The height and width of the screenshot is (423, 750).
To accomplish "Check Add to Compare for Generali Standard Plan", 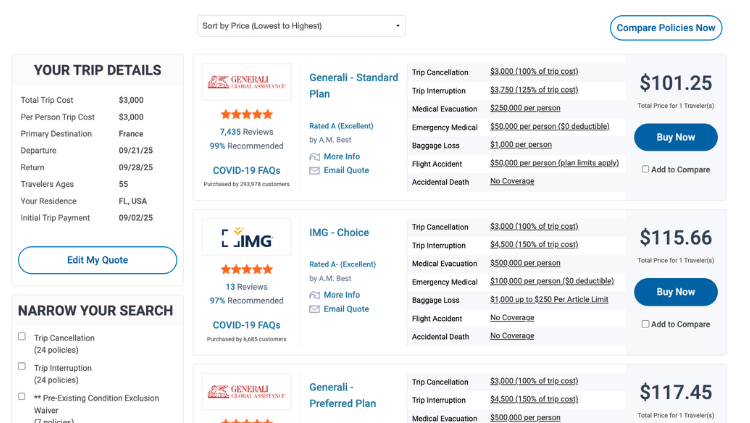I will click(645, 169).
